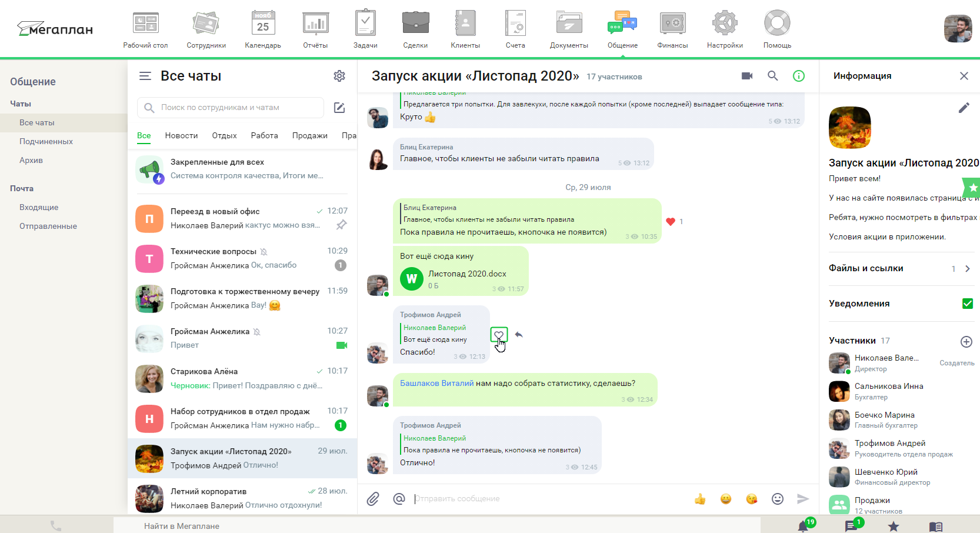This screenshot has height=533, width=980.
Task: Attach a file with paperclip icon
Action: click(373, 499)
